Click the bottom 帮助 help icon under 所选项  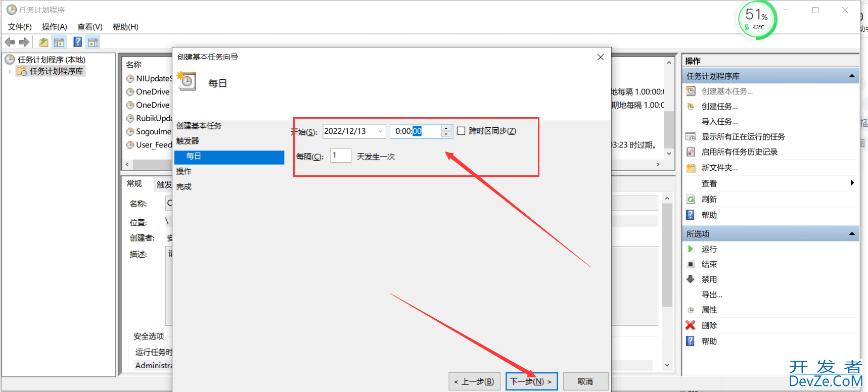pos(691,341)
